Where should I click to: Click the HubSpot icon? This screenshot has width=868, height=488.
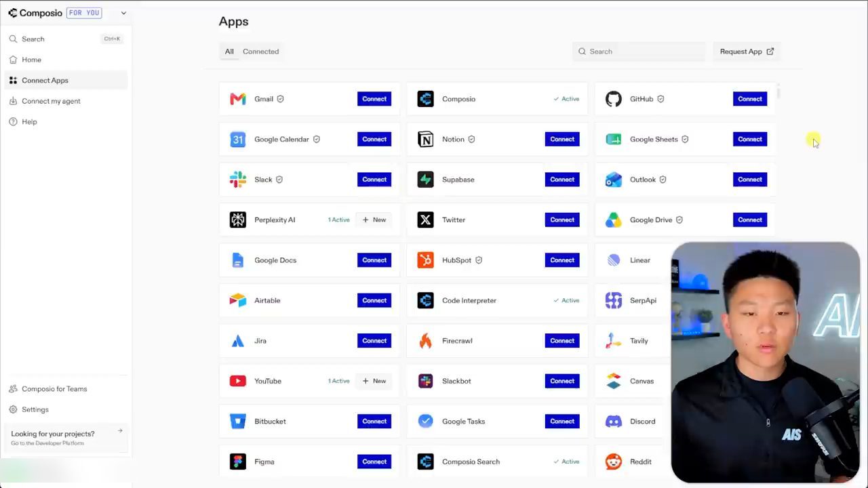425,260
